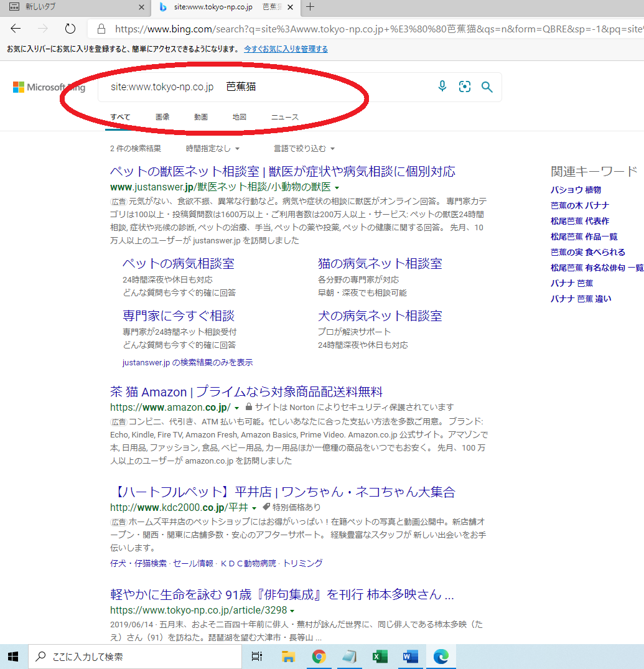The width and height of the screenshot is (644, 669).
Task: Select the ニュース search tab
Action: coord(285,117)
